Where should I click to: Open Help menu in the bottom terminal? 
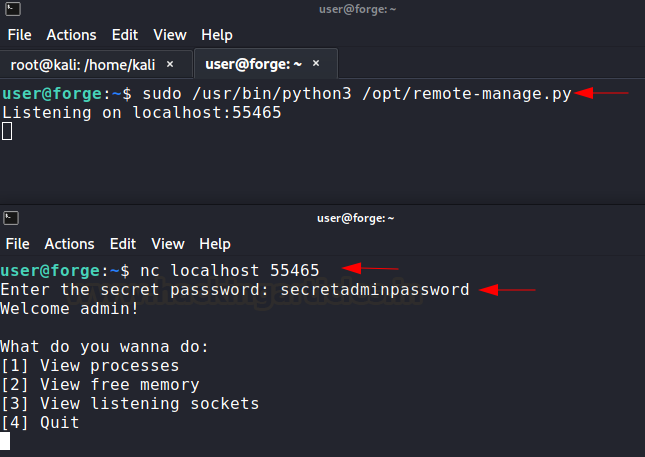(216, 244)
